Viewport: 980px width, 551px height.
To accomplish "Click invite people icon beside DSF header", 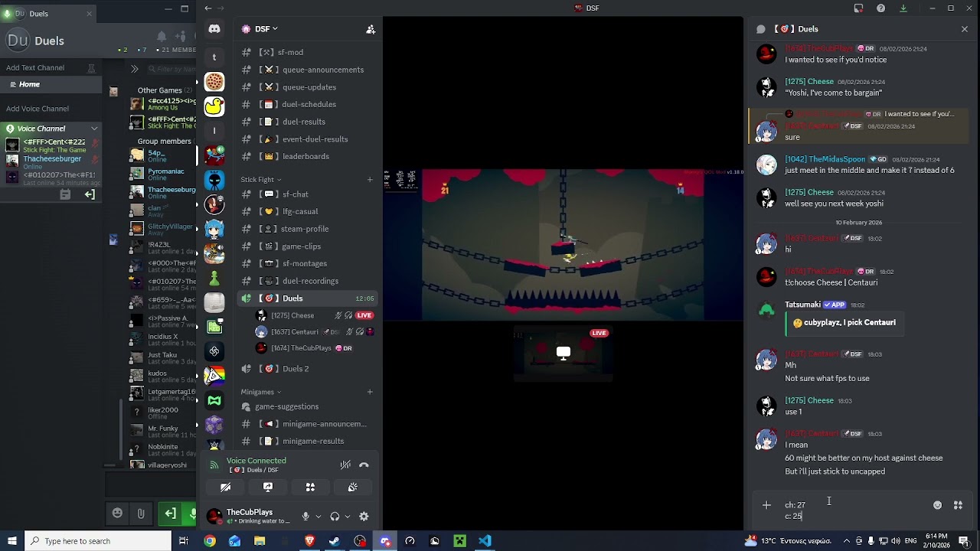I will [x=371, y=29].
